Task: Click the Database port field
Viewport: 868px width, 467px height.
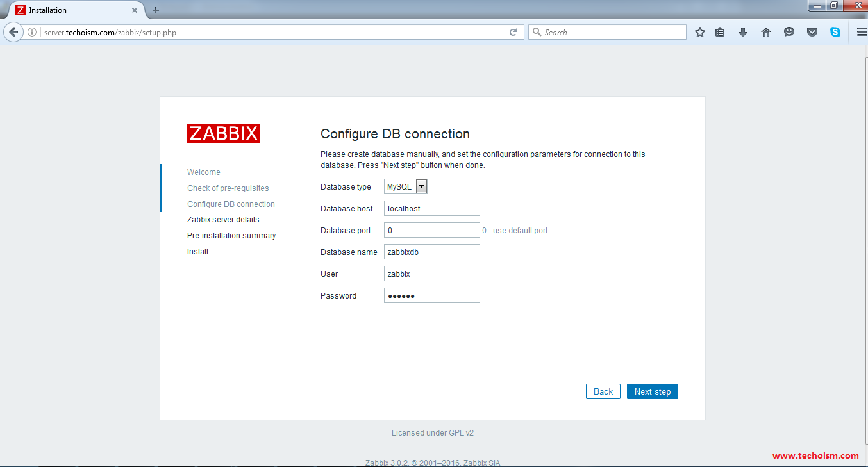Action: 432,230
